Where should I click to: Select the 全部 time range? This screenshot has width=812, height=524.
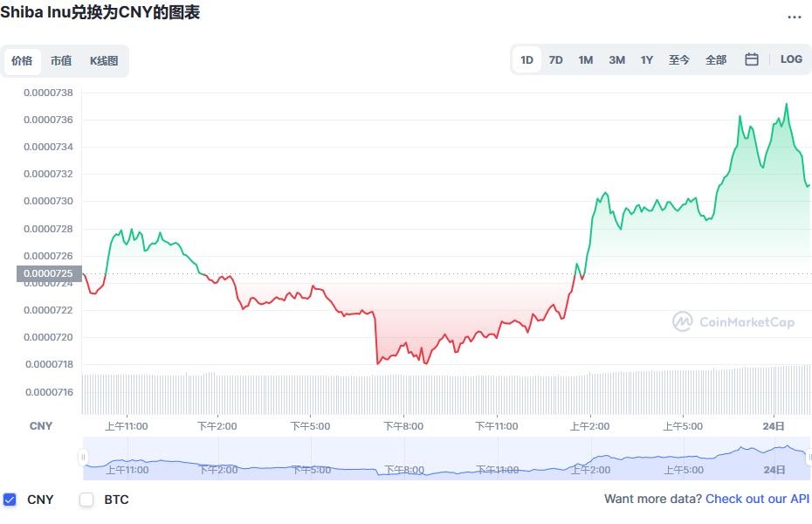click(x=716, y=60)
